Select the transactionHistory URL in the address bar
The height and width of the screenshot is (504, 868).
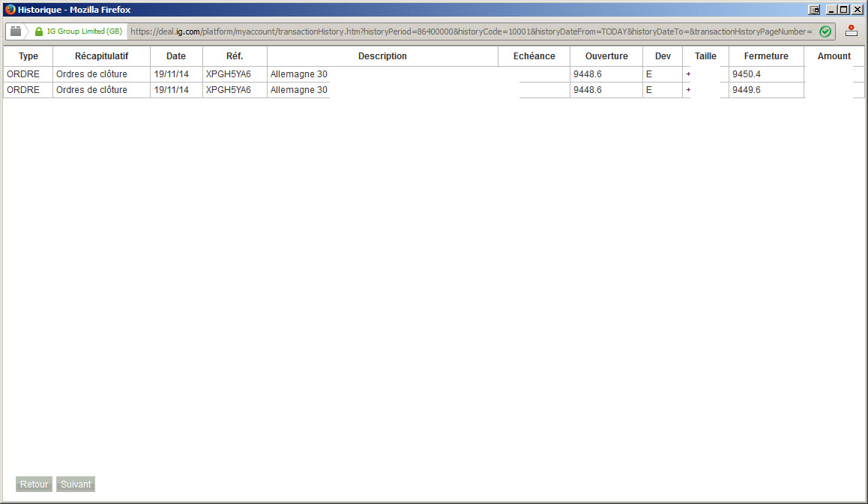point(471,31)
